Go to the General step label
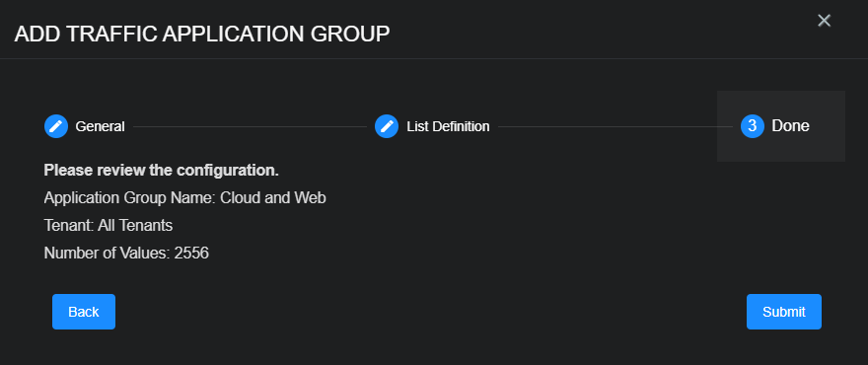This screenshot has width=868, height=365. [x=101, y=127]
